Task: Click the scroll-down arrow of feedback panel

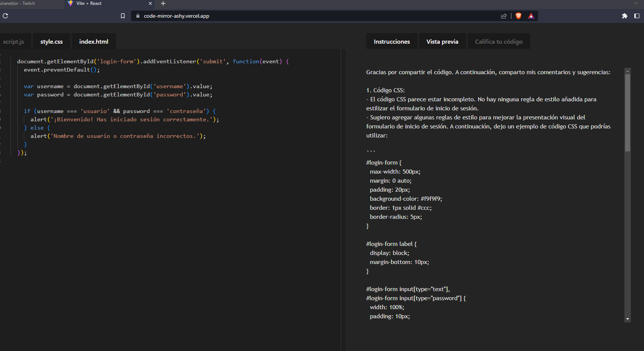Action: (627, 319)
